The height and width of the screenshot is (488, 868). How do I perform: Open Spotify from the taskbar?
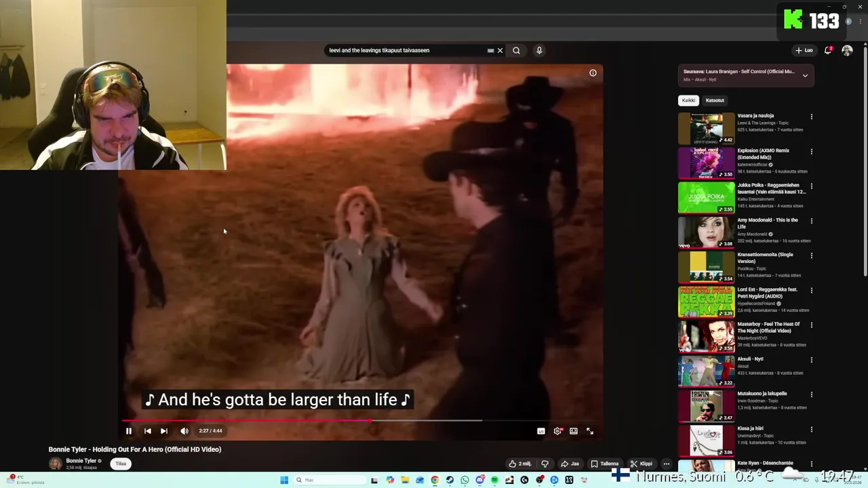coord(494,480)
